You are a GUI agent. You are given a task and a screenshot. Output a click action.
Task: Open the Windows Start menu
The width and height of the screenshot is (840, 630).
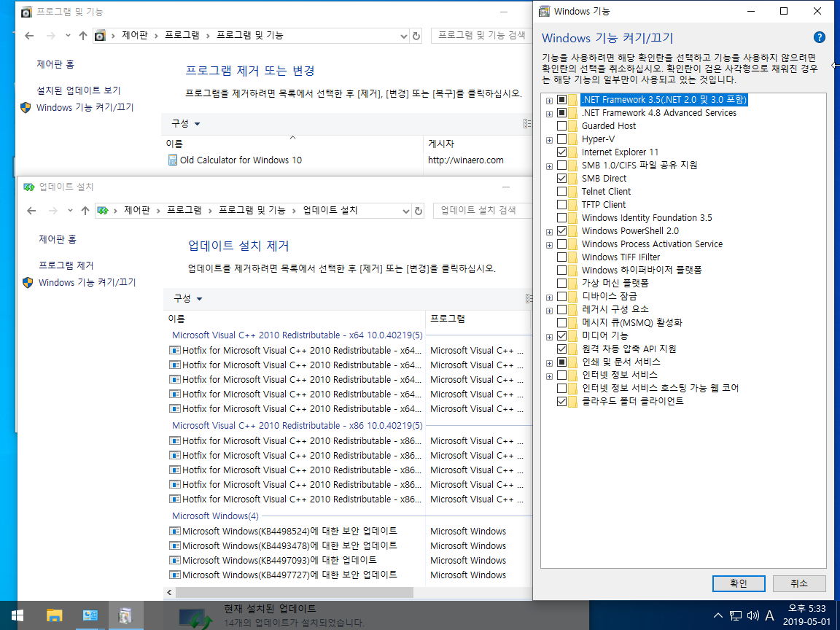17,615
